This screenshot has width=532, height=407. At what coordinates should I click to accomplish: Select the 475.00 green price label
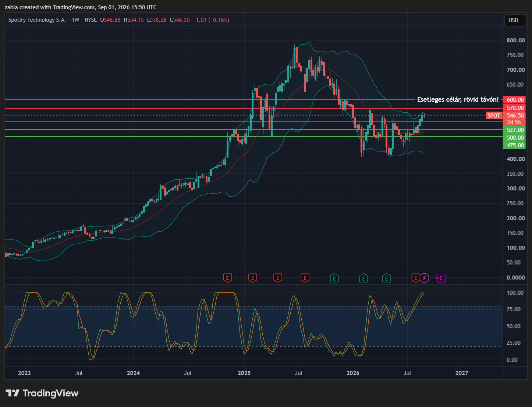(x=515, y=145)
